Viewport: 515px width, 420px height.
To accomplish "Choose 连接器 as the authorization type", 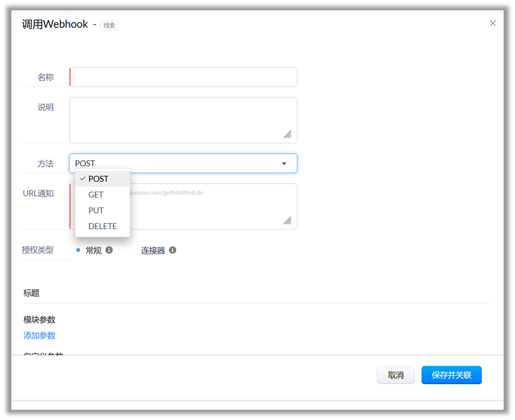I will (x=153, y=250).
